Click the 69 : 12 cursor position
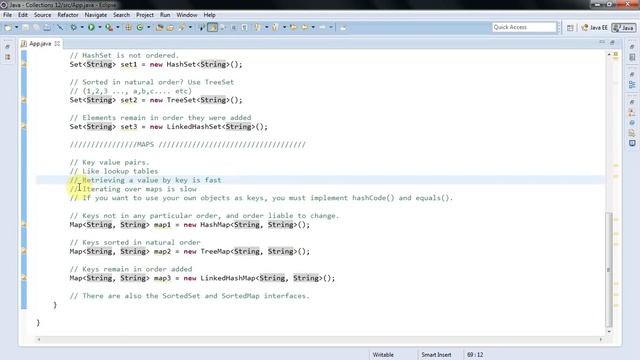Image resolution: width=640 pixels, height=360 pixels. coord(475,355)
